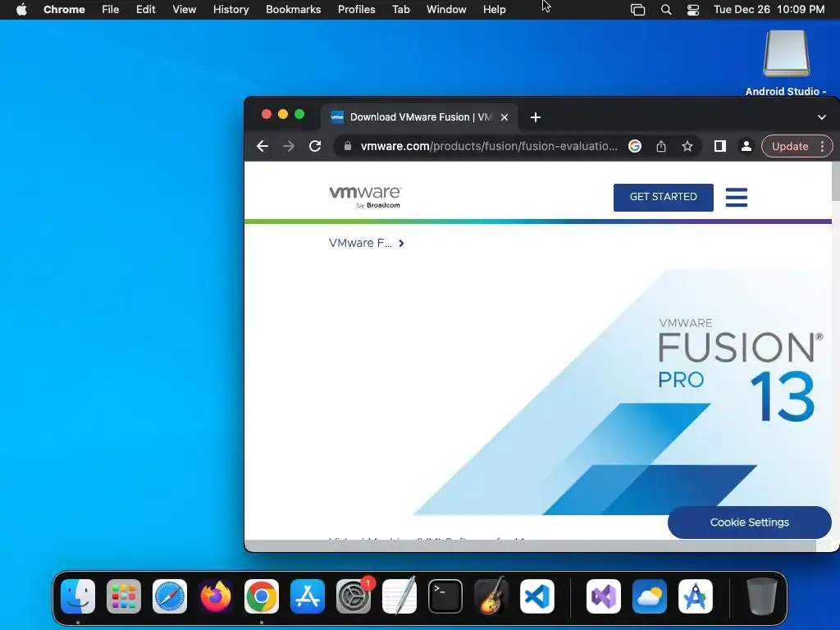Image resolution: width=840 pixels, height=630 pixels.
Task: Open the View menu
Action: (184, 9)
